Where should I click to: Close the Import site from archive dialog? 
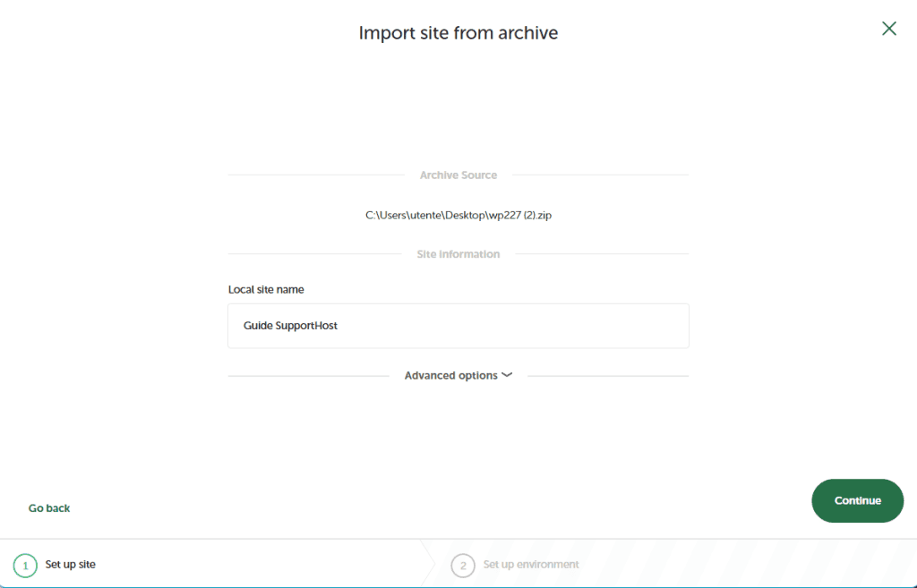888,28
